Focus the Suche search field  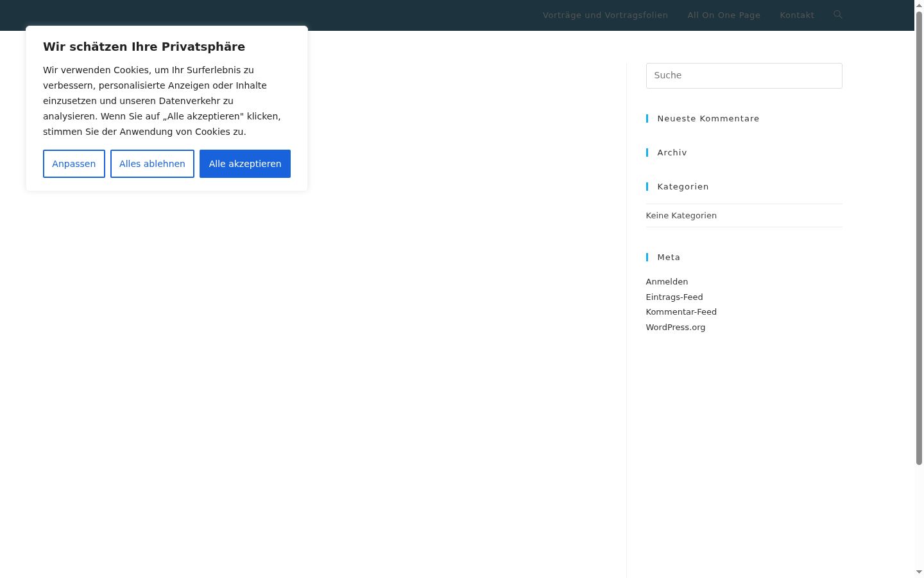point(744,76)
